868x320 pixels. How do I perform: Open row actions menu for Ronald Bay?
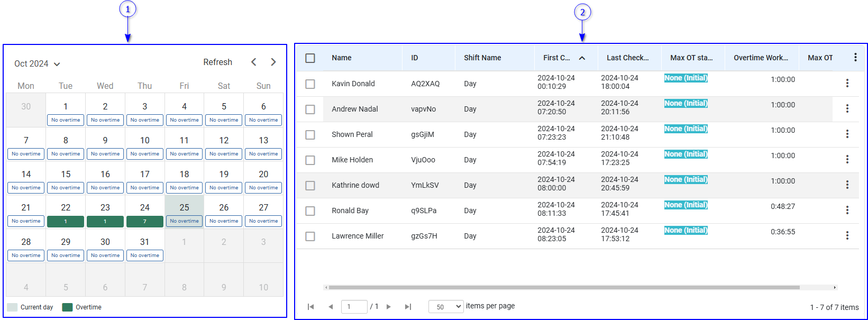847,211
